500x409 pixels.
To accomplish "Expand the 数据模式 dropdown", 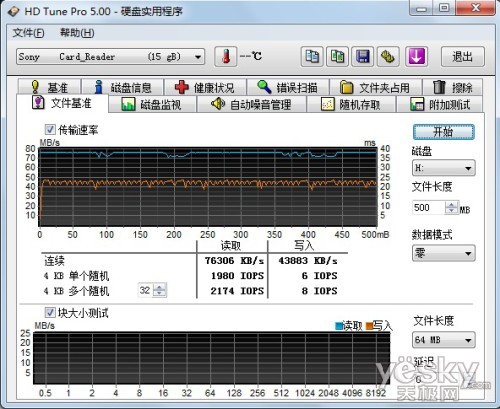I will [x=444, y=253].
